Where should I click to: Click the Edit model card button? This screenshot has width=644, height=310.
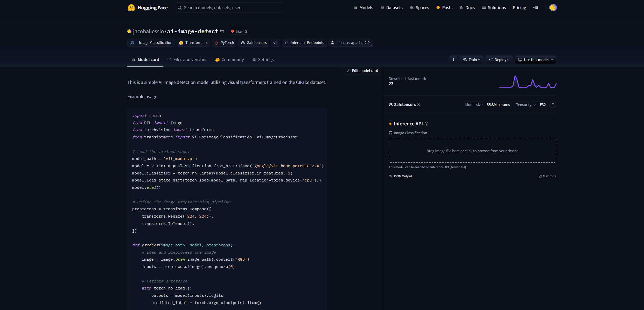[362, 70]
